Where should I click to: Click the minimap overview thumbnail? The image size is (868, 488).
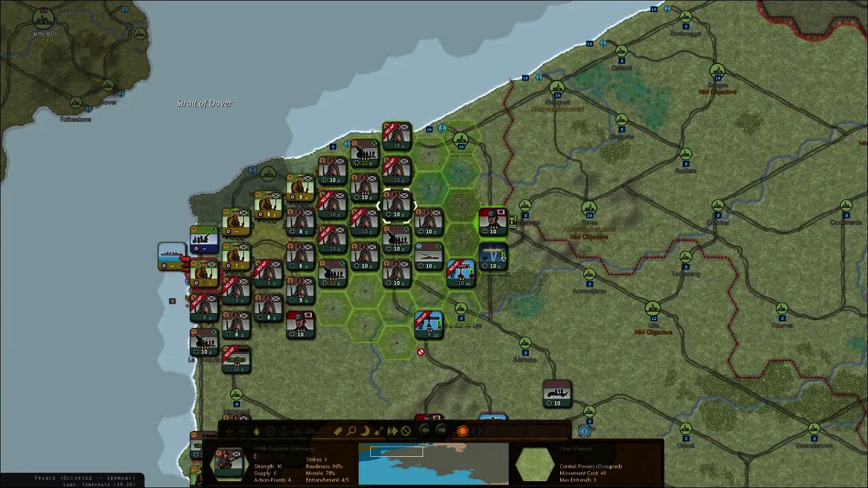[433, 464]
